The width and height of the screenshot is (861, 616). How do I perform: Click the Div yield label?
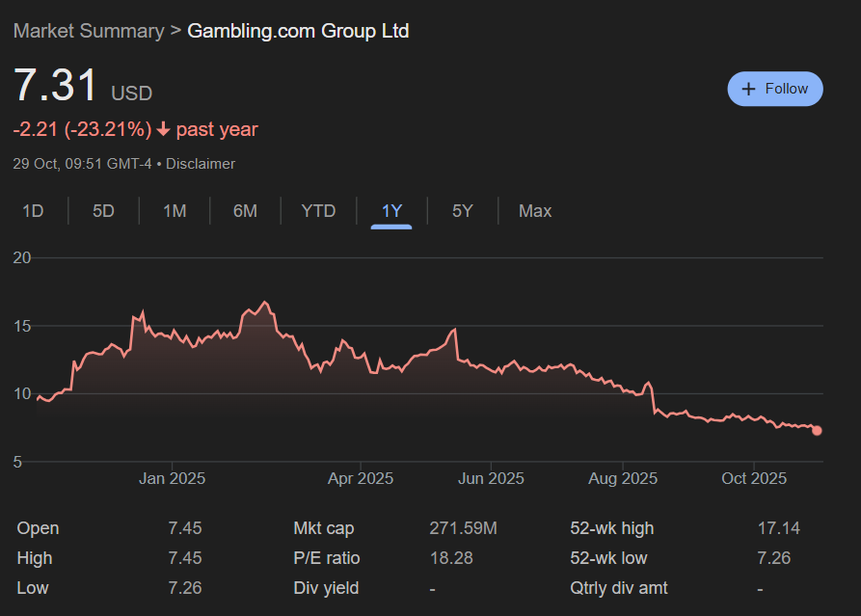[x=326, y=588]
